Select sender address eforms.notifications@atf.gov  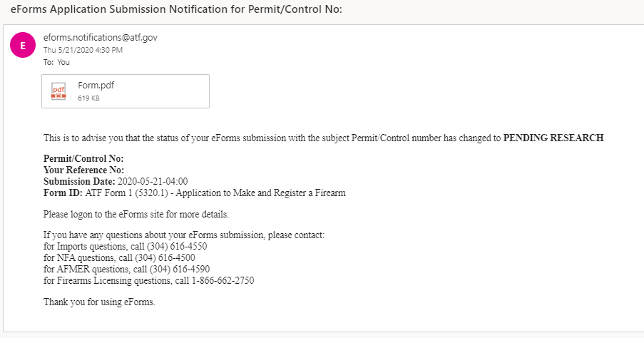(x=100, y=38)
